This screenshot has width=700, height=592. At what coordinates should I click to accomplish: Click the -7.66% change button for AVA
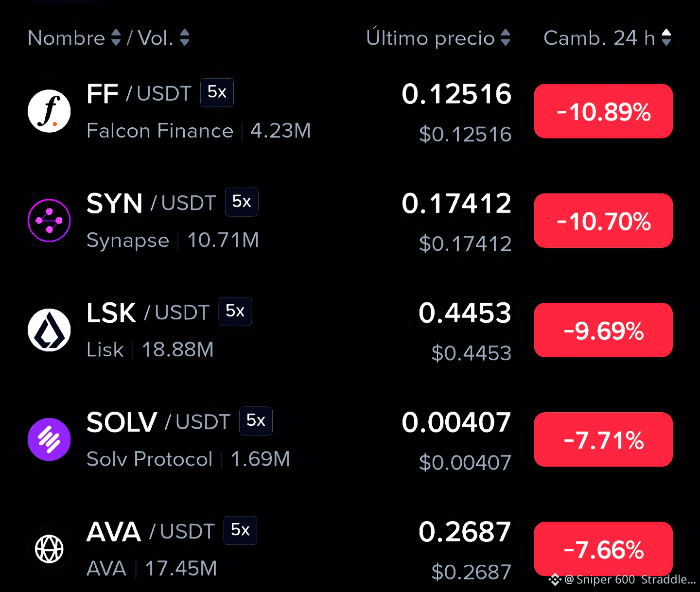(x=603, y=549)
